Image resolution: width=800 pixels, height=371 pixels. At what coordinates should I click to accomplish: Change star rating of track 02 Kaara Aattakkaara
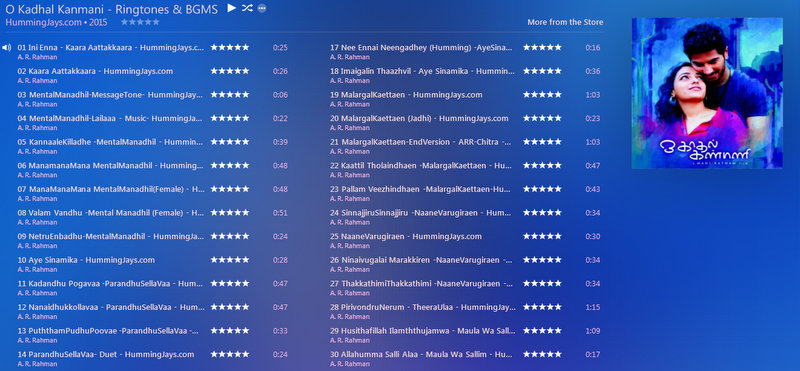[x=230, y=71]
